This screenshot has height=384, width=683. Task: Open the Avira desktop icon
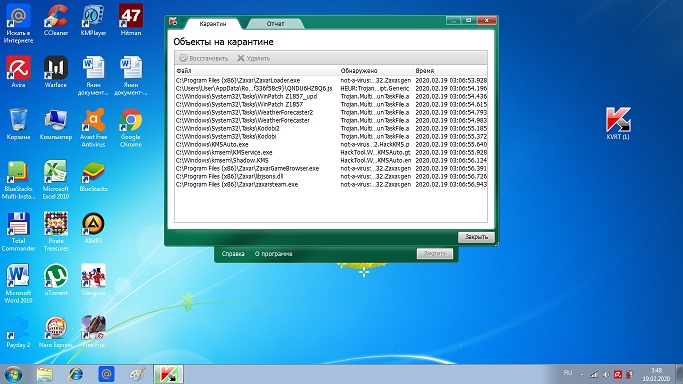(18, 72)
